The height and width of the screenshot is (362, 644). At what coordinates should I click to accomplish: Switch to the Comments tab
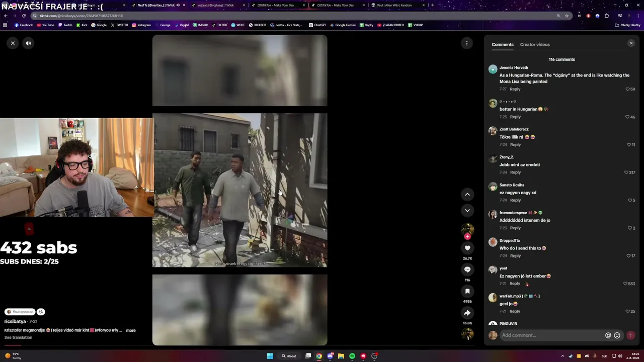503,45
